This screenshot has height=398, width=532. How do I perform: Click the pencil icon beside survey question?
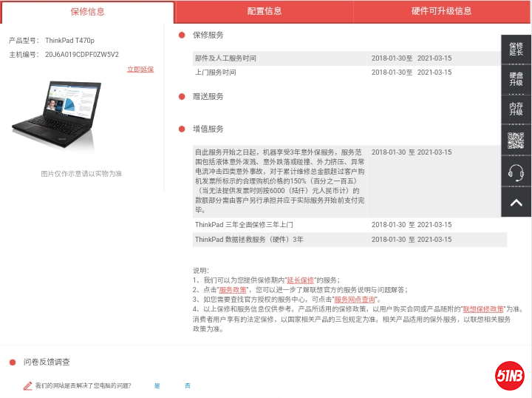28,385
